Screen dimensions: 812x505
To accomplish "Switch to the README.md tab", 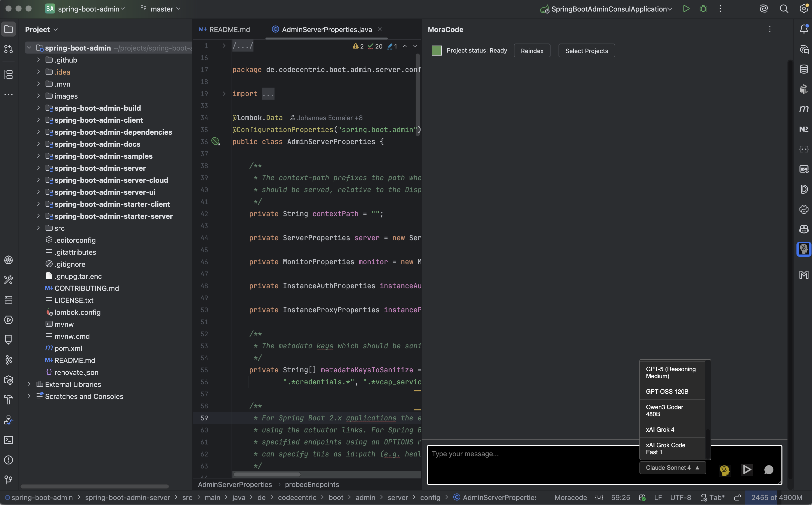I will point(229,29).
